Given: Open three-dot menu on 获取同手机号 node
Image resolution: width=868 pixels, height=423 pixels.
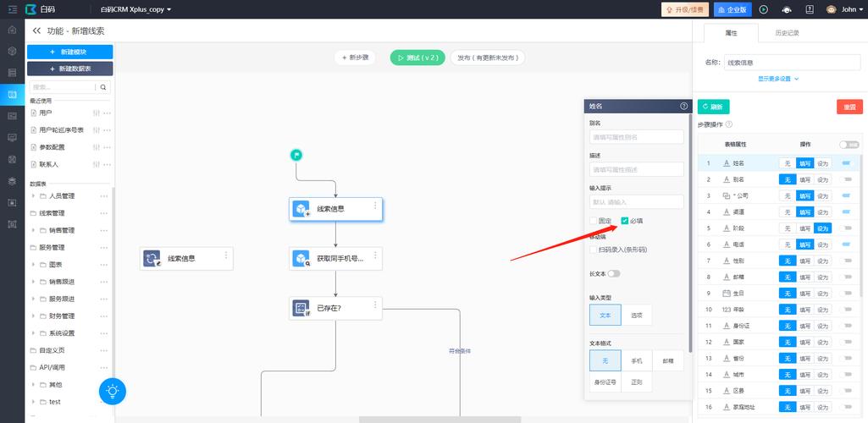Looking at the screenshot, I should coord(375,255).
